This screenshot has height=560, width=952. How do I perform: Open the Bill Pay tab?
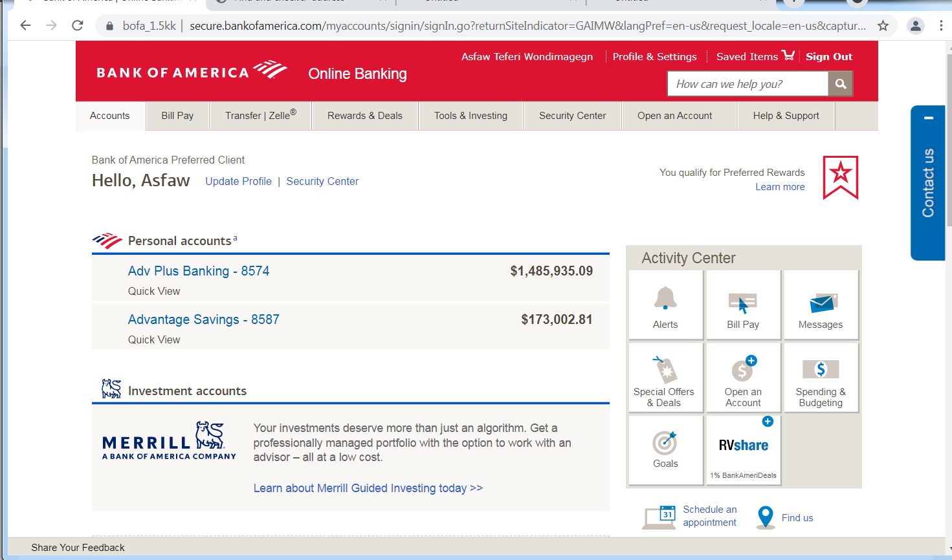177,116
